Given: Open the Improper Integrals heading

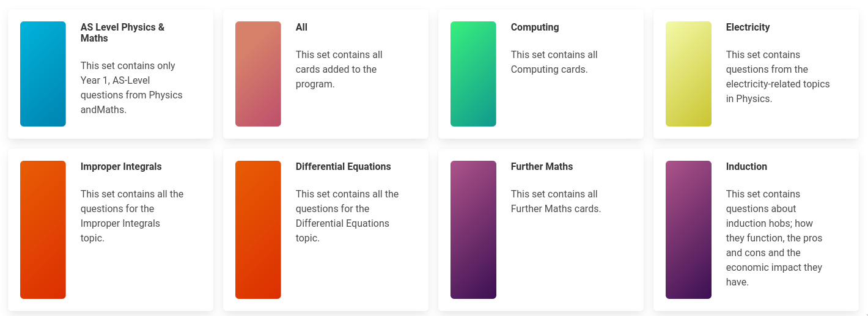Looking at the screenshot, I should coord(121,167).
